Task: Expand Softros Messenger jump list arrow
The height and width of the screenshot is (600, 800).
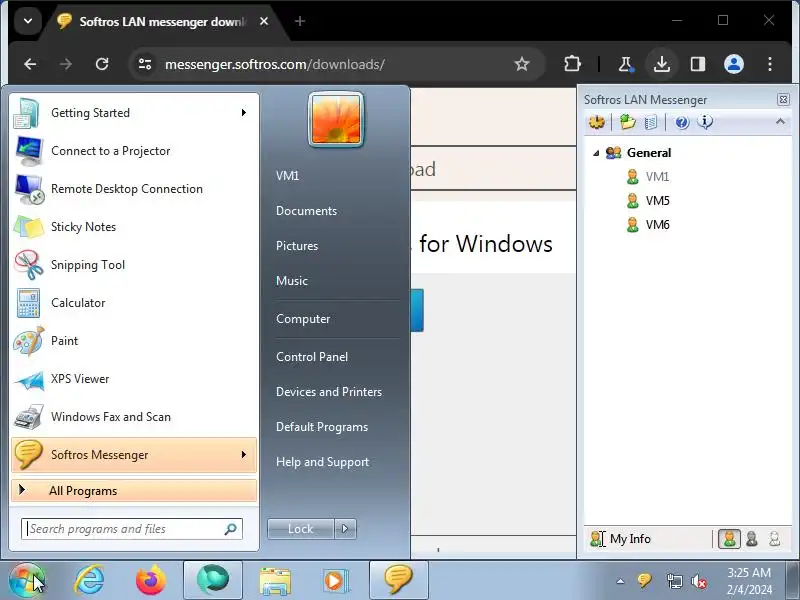Action: point(244,455)
